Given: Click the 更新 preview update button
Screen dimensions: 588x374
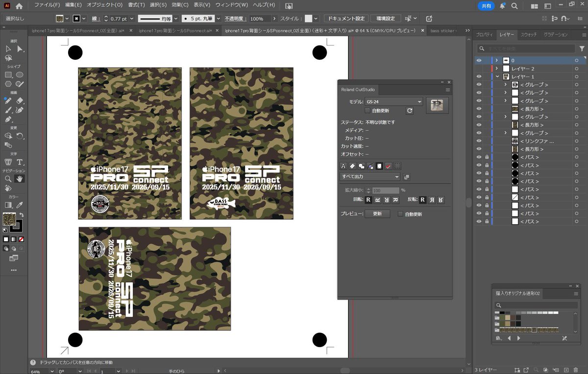Looking at the screenshot, I should pos(377,214).
